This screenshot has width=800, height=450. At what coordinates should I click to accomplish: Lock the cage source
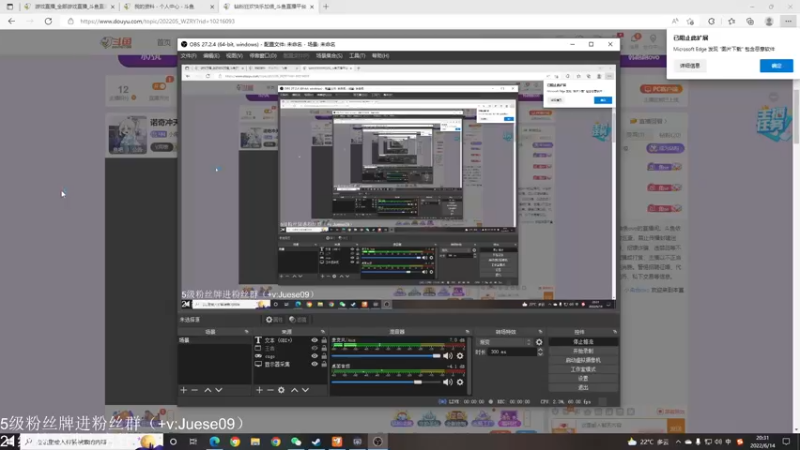[324, 356]
